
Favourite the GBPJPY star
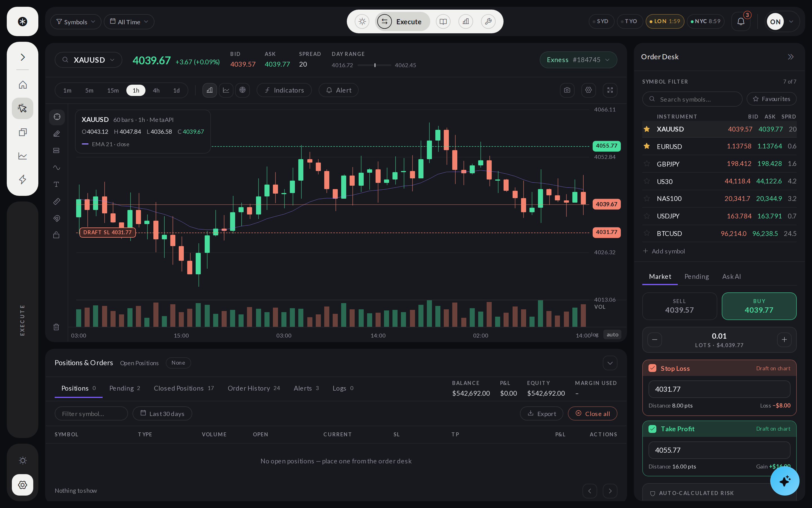coord(646,164)
